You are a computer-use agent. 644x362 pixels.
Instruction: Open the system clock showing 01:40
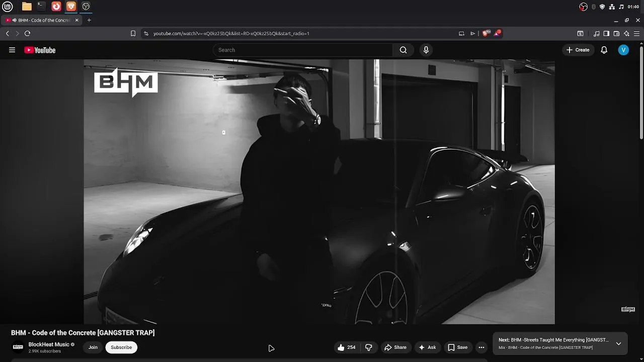633,7
